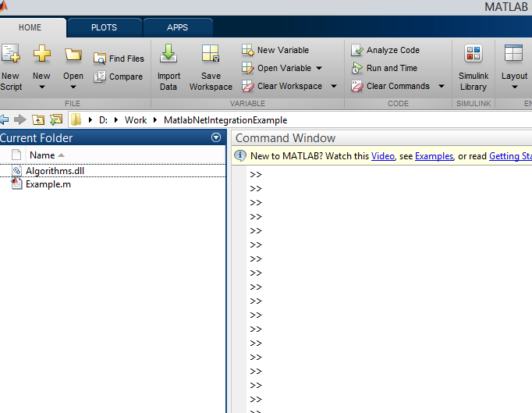Select D: in the address path
The width and height of the screenshot is (532, 413).
click(103, 120)
